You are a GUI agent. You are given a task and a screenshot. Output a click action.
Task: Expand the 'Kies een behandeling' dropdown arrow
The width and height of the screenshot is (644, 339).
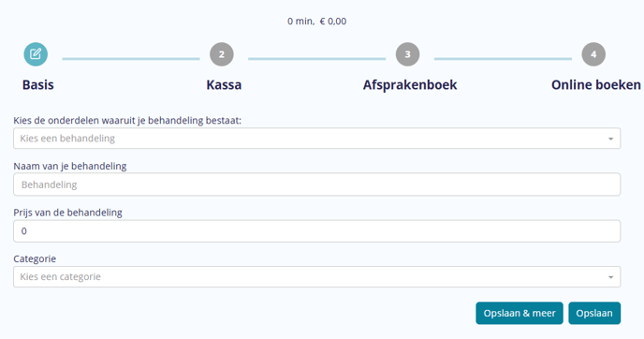pyautogui.click(x=610, y=139)
